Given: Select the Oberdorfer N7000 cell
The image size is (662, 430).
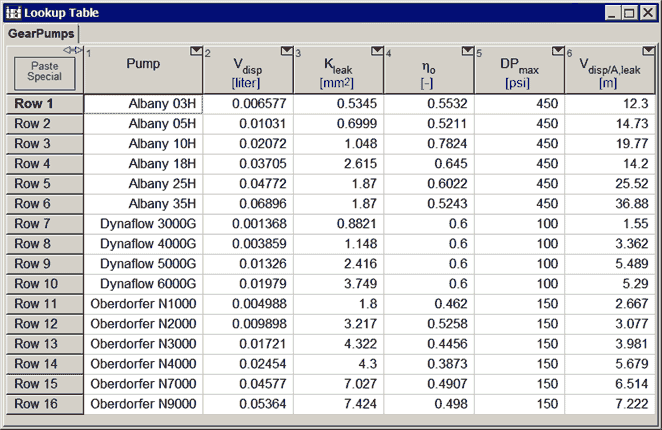Looking at the screenshot, I should [x=143, y=384].
